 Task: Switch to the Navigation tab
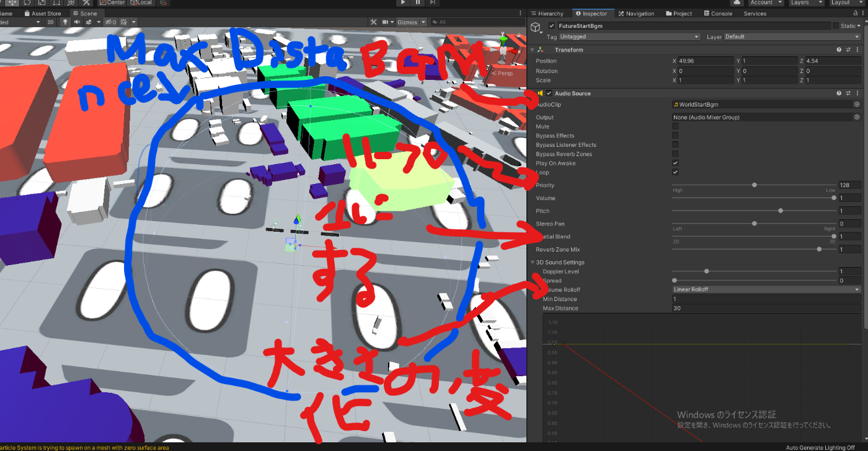pos(636,13)
